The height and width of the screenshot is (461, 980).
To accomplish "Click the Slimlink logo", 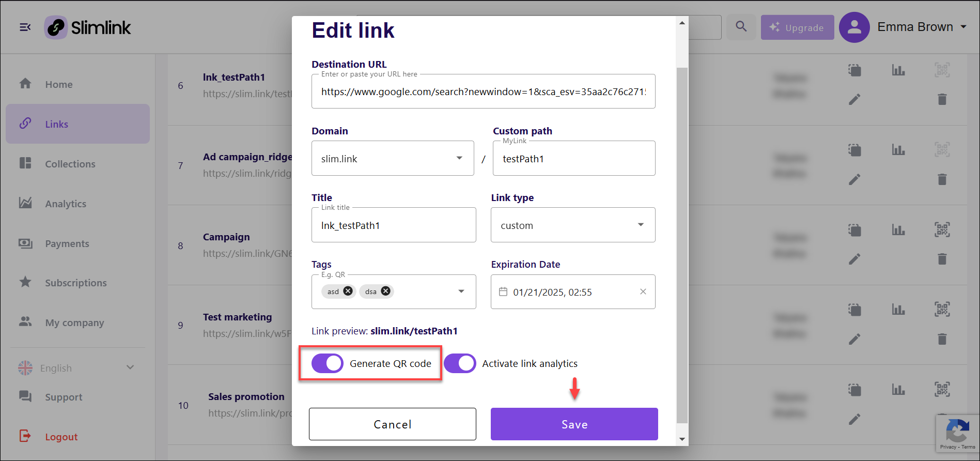I will (87, 27).
